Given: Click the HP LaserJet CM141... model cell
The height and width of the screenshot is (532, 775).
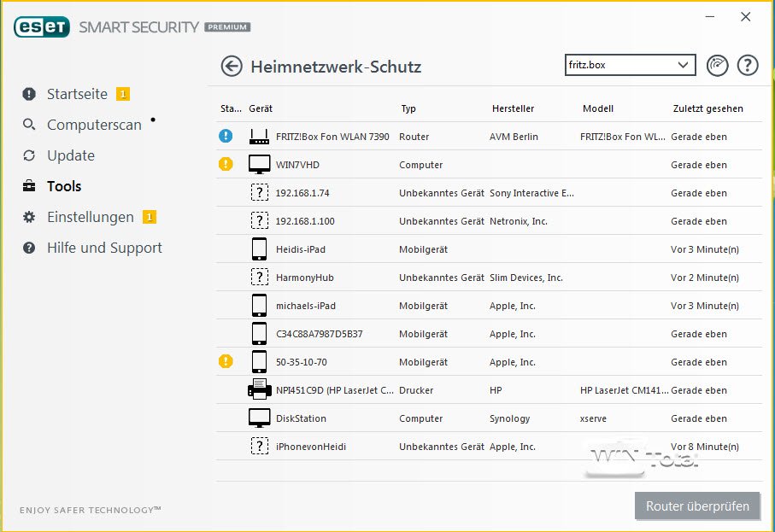Looking at the screenshot, I should point(625,390).
